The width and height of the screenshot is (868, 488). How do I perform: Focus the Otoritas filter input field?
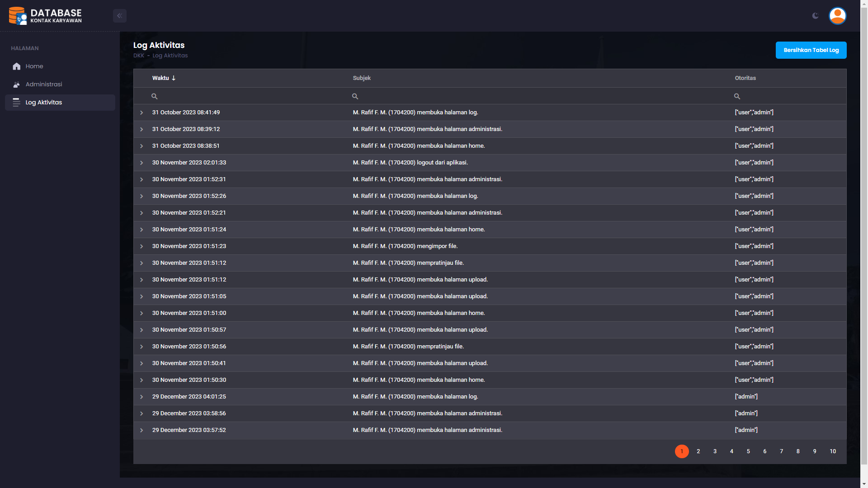pos(789,96)
